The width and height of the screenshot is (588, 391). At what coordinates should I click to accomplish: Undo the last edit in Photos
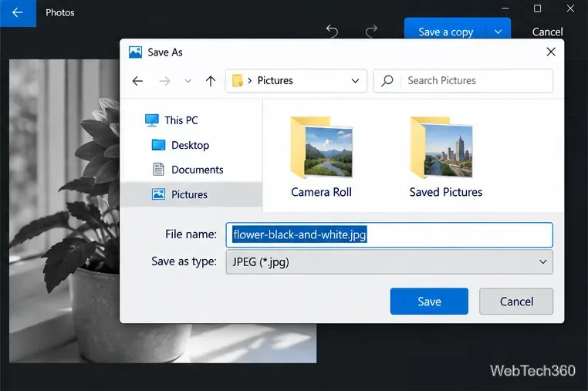[333, 31]
